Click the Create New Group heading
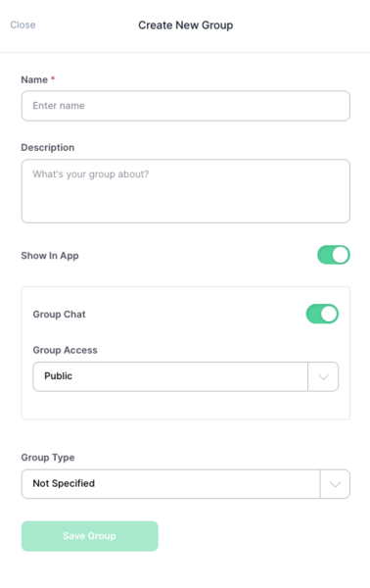The width and height of the screenshot is (370, 588). (x=186, y=25)
